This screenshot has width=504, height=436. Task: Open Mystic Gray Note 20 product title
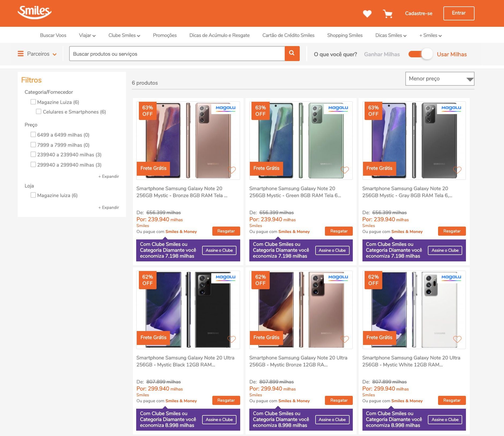pyautogui.click(x=407, y=192)
